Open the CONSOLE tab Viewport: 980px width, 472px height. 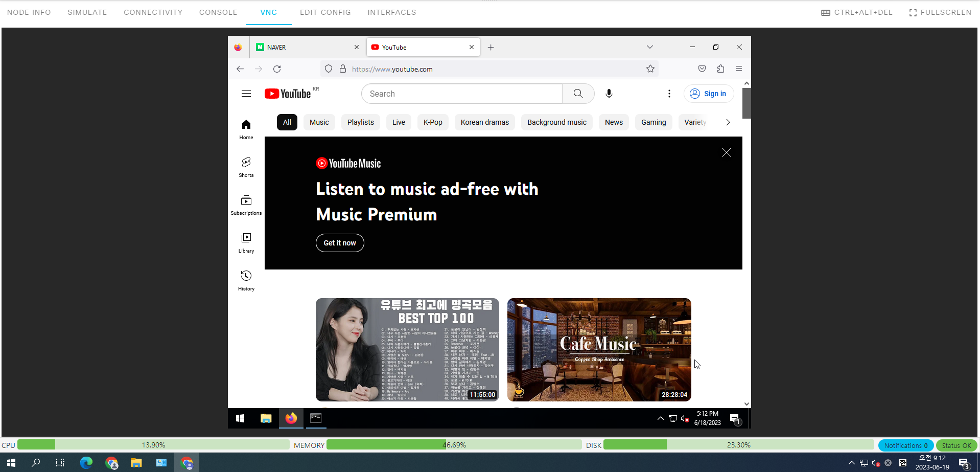click(218, 12)
